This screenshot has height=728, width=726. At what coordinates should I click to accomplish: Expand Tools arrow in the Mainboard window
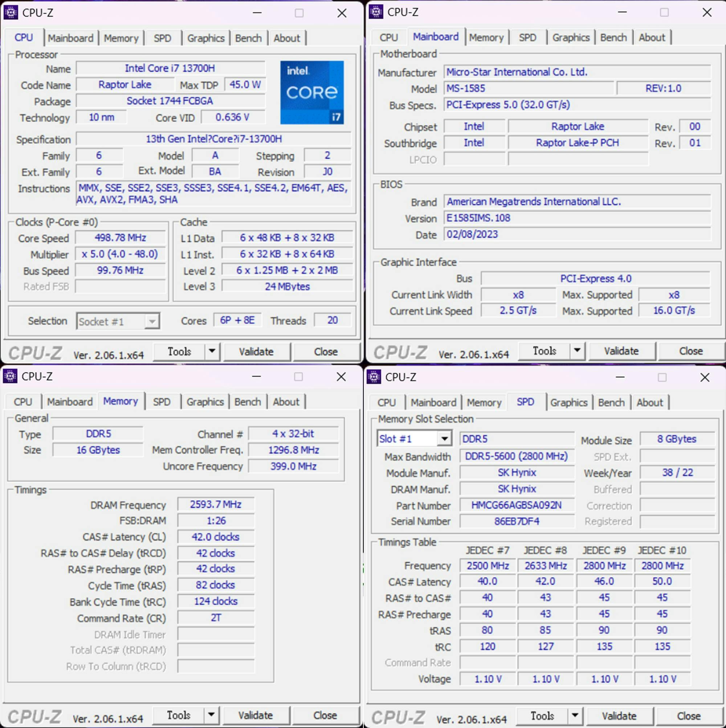point(577,351)
